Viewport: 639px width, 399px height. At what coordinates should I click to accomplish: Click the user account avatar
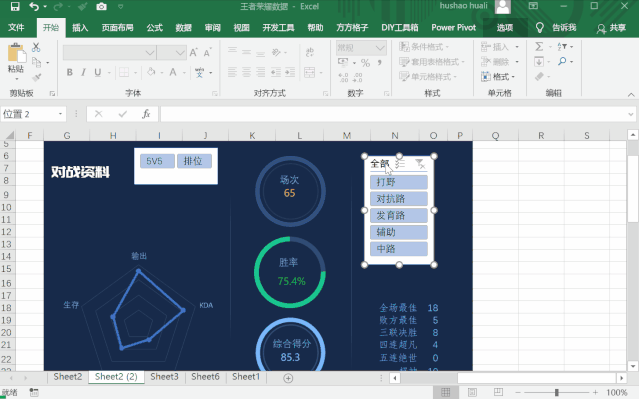502,7
